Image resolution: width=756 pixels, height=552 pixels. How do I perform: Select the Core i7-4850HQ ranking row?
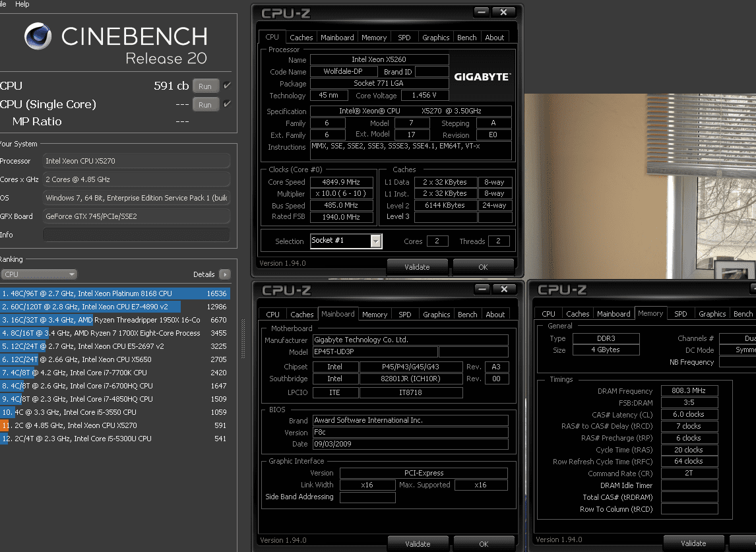115,399
